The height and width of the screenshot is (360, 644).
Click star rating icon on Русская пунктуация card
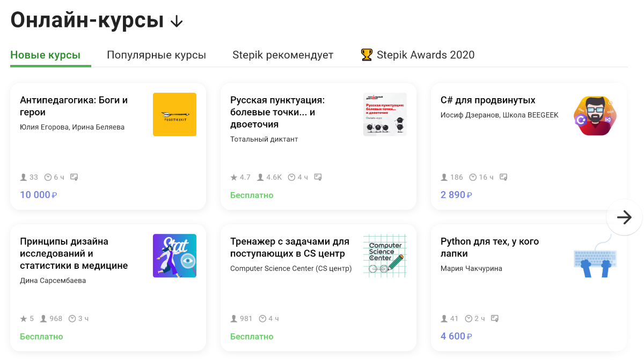click(233, 177)
